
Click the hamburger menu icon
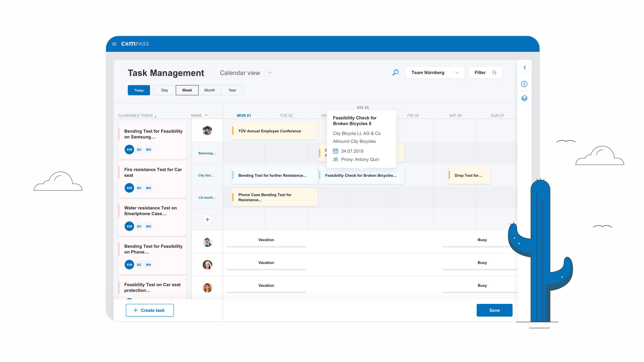coord(114,43)
